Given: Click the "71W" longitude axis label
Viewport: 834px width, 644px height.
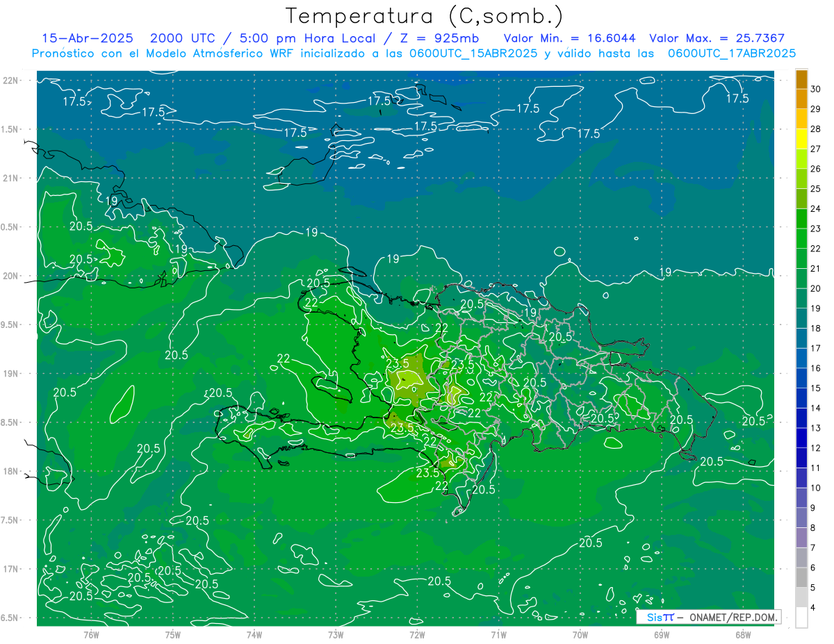Looking at the screenshot, I should [498, 635].
